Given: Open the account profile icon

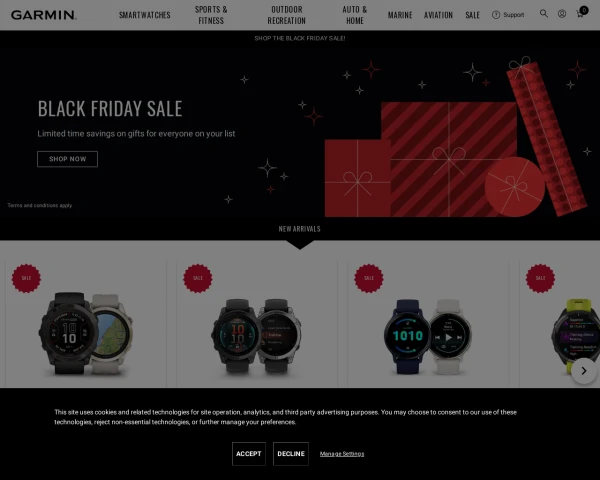Looking at the screenshot, I should coord(561,14).
